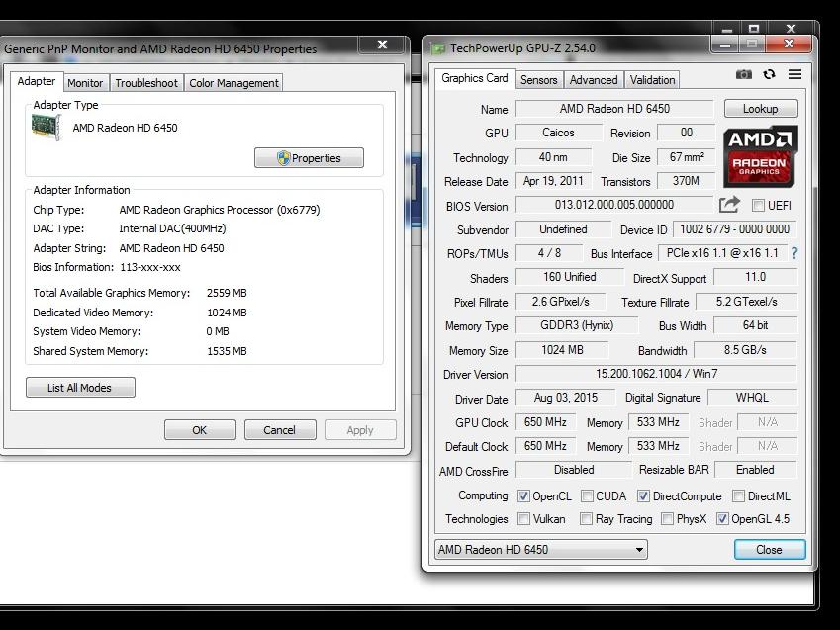Click the GPU field showing Caicos
The width and height of the screenshot is (840, 630).
point(559,133)
